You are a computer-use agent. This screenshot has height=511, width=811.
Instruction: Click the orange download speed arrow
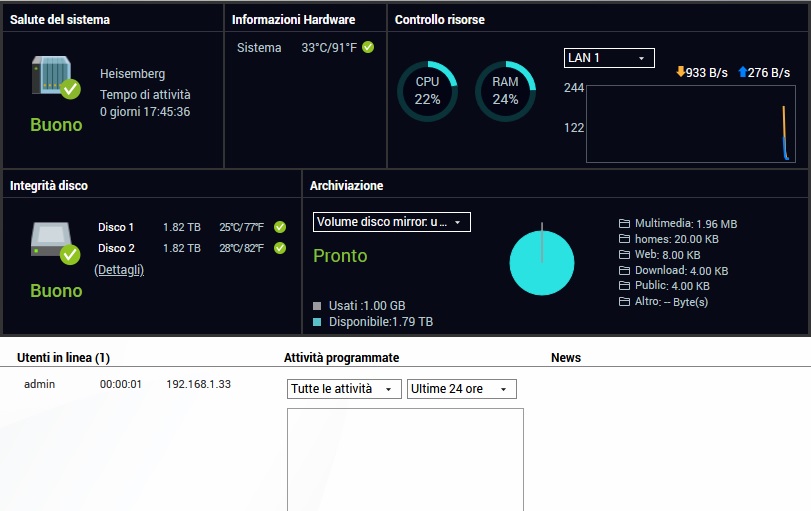(x=681, y=72)
